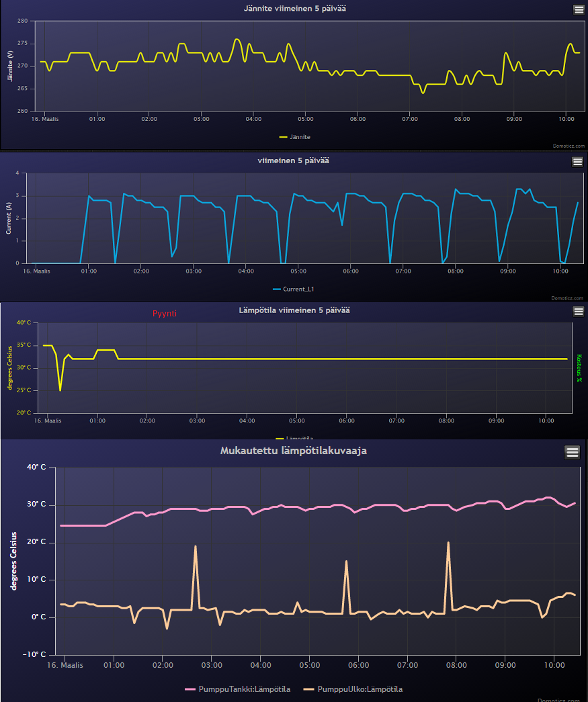Click the Jännite (V) axis label
Viewport: 588px width, 702px height.
click(10, 66)
